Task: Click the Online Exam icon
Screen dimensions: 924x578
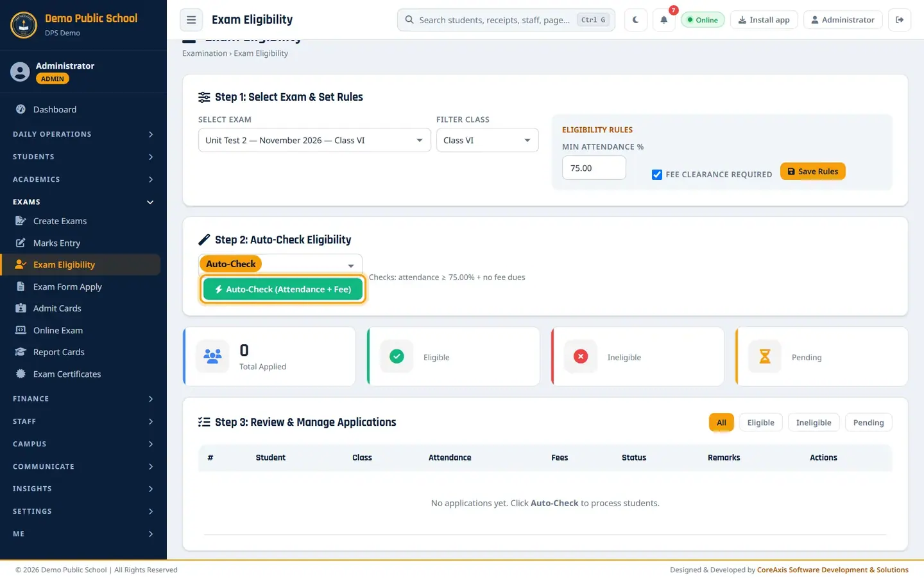Action: (x=21, y=330)
